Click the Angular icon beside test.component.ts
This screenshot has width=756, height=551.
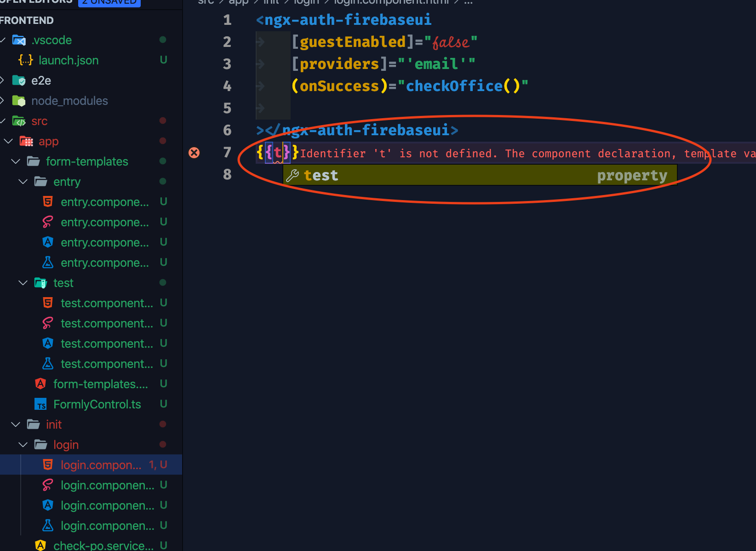(48, 343)
